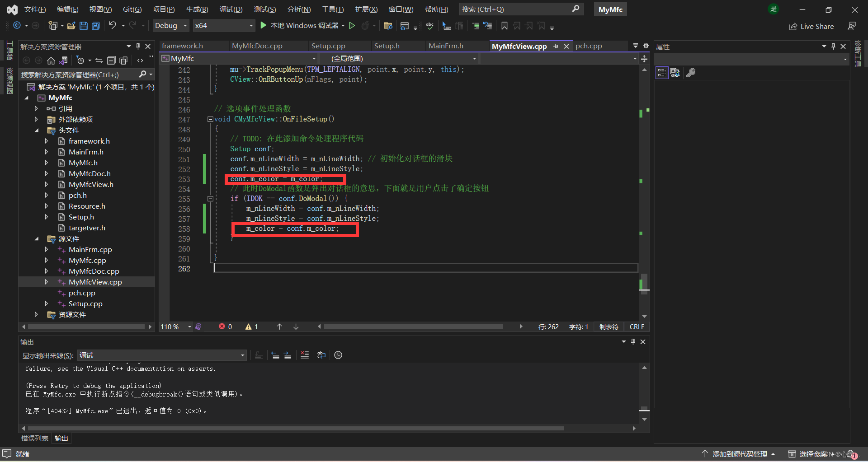Collapse the OnFileSetup function in editor
The image size is (868, 462).
[210, 119]
